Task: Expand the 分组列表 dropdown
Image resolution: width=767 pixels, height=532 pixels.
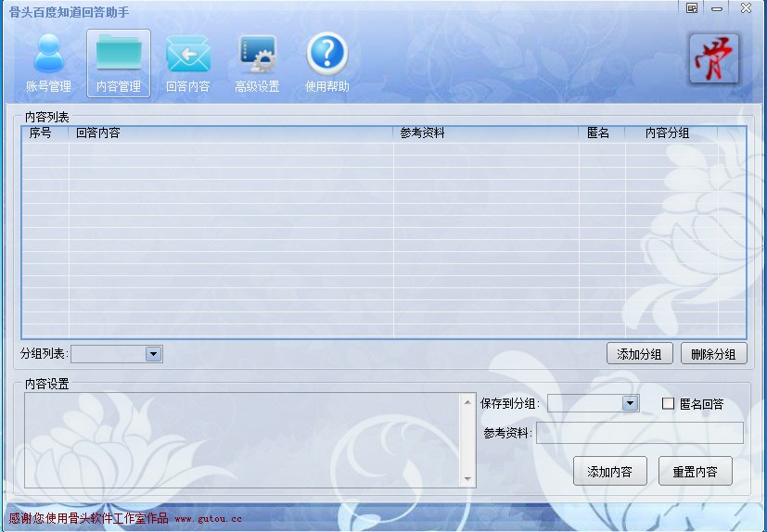Action: (153, 354)
